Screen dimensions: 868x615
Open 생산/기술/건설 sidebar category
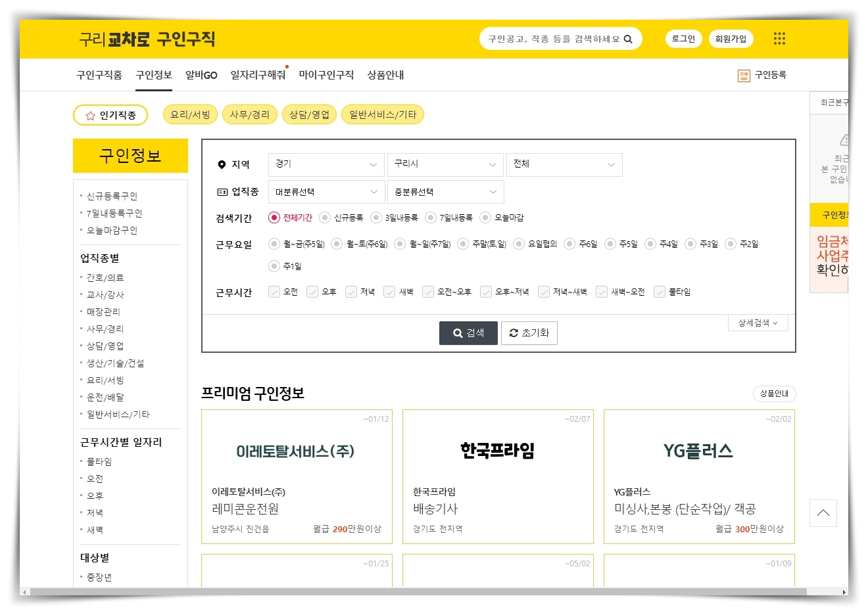click(115, 363)
